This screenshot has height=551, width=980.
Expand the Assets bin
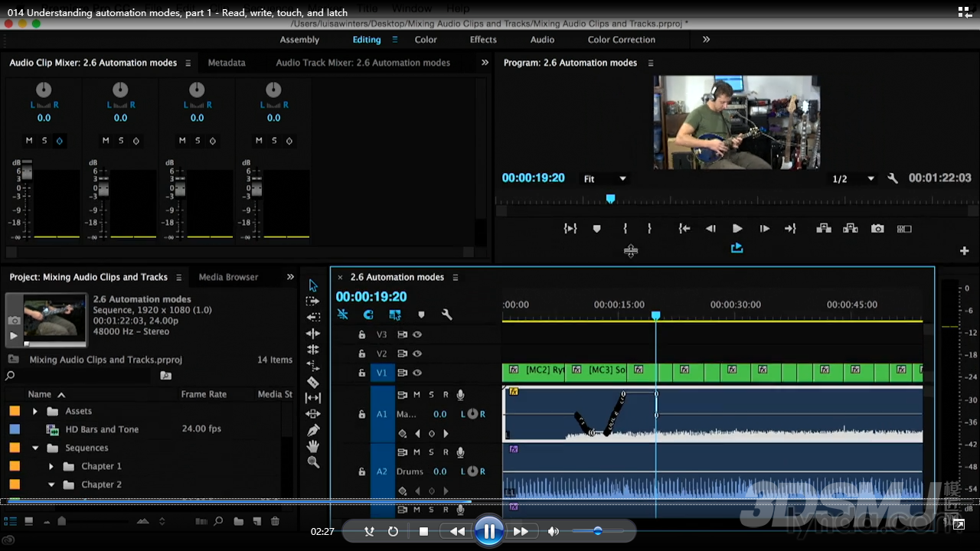tap(34, 411)
